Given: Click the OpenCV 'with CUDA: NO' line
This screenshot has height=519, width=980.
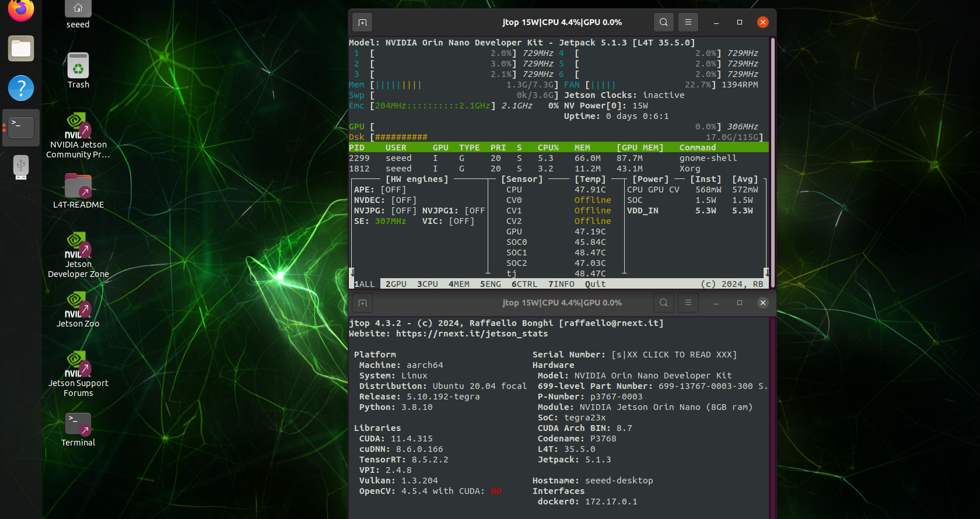Looking at the screenshot, I should click(x=430, y=491).
